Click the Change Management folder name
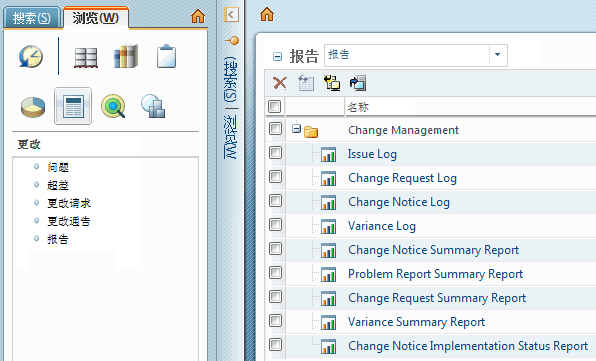596x361 pixels. [x=404, y=130]
